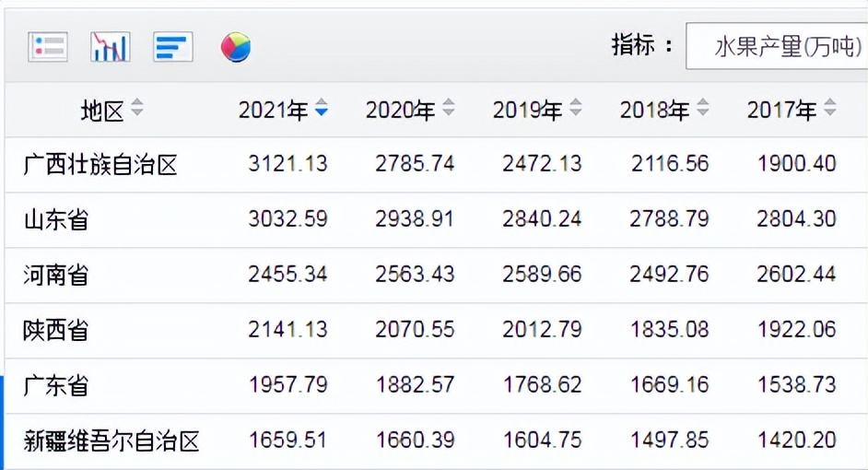Click the 新疆维吾尔自治区 region name
868x470 pixels.
point(111,441)
